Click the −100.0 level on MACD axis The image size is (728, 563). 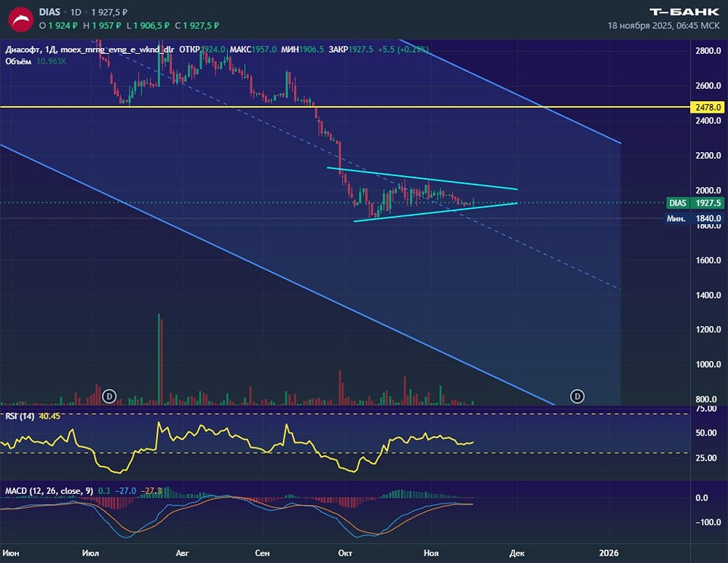(x=708, y=522)
